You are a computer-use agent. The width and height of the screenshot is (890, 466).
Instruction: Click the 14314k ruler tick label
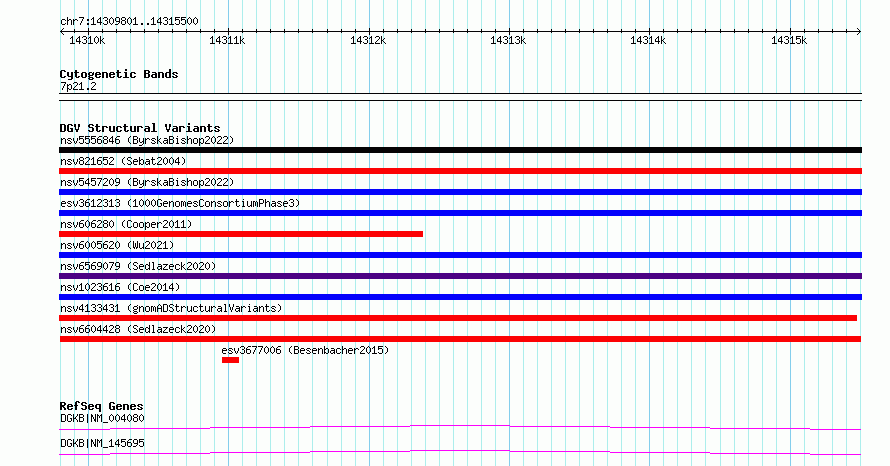(x=648, y=40)
